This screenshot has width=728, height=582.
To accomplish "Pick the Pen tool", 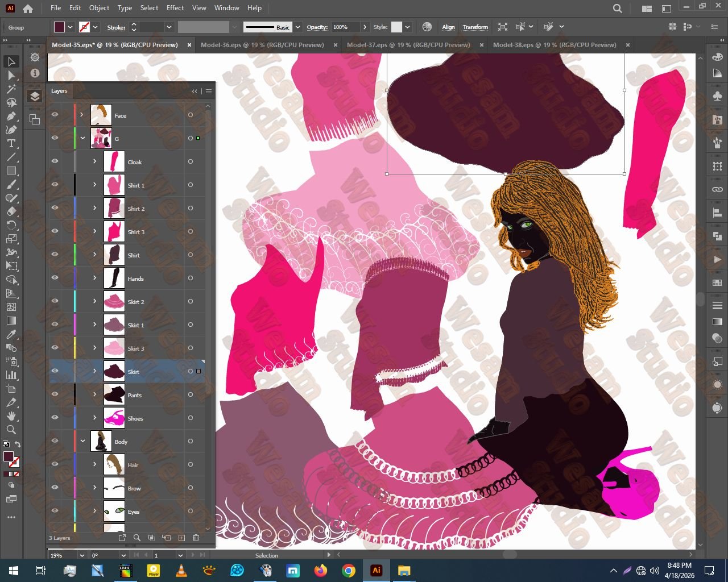I will [x=11, y=116].
